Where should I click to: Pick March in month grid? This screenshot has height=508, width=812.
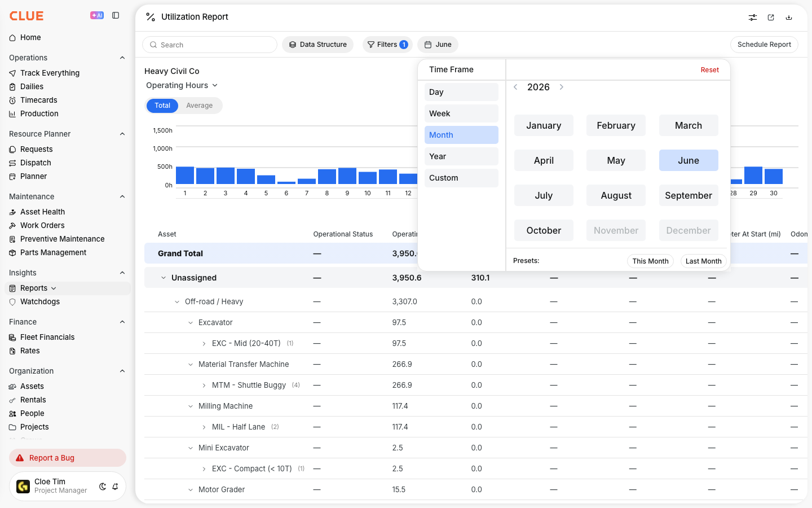point(689,125)
